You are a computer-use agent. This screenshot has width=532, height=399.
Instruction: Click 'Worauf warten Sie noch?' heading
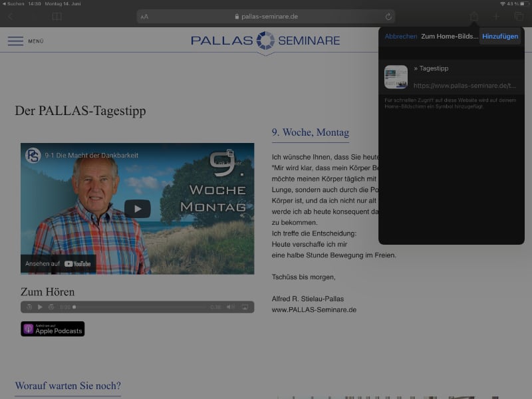[68, 386]
